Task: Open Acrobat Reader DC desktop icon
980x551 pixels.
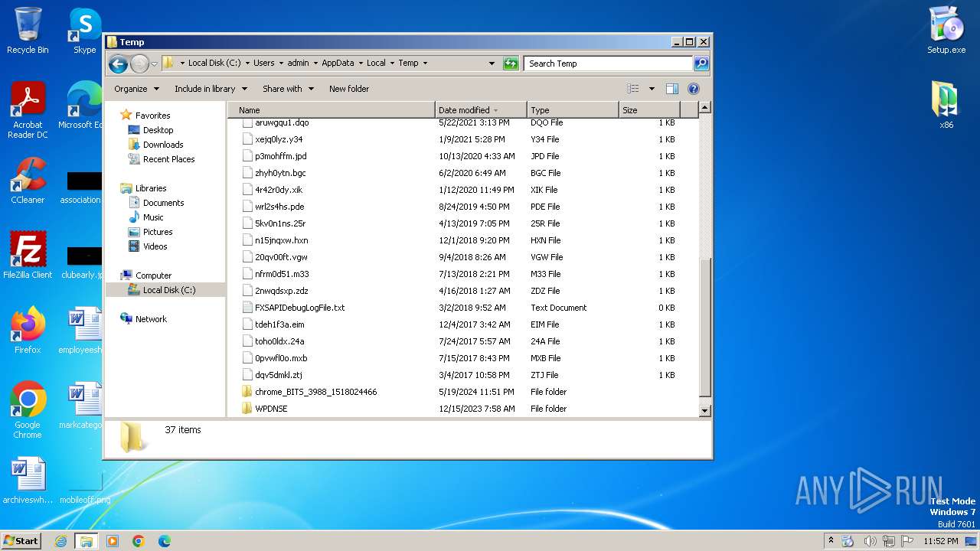Action: pyautogui.click(x=28, y=111)
